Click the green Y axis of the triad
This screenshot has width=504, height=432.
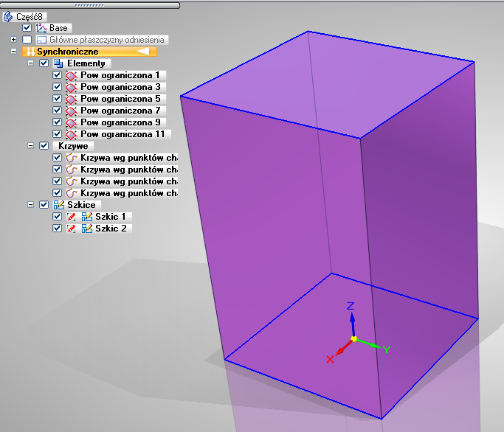click(x=368, y=344)
